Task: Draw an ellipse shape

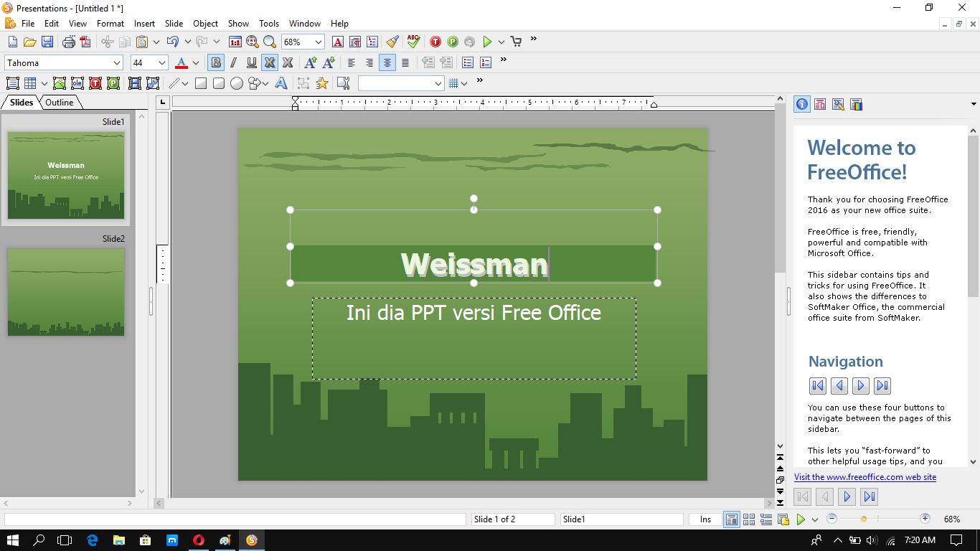Action: pos(237,83)
